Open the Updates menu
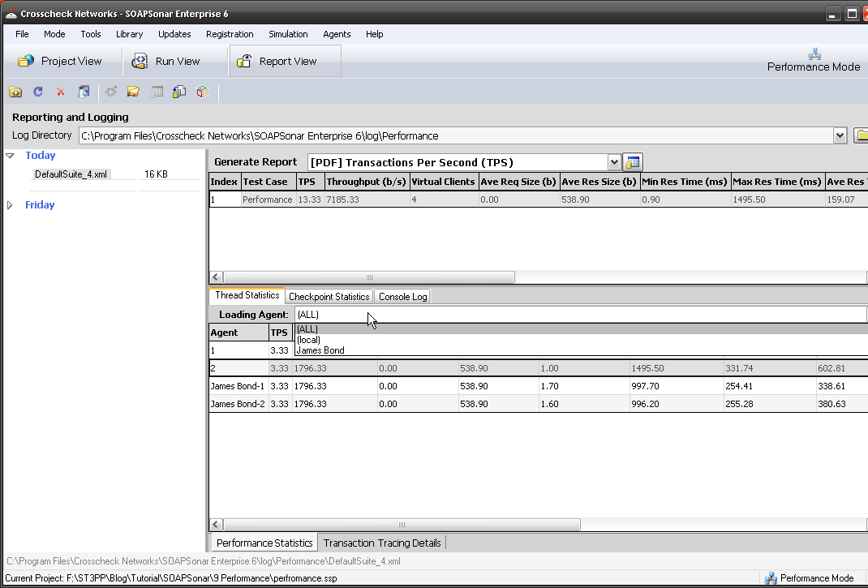The height and width of the screenshot is (588, 868). [x=174, y=34]
